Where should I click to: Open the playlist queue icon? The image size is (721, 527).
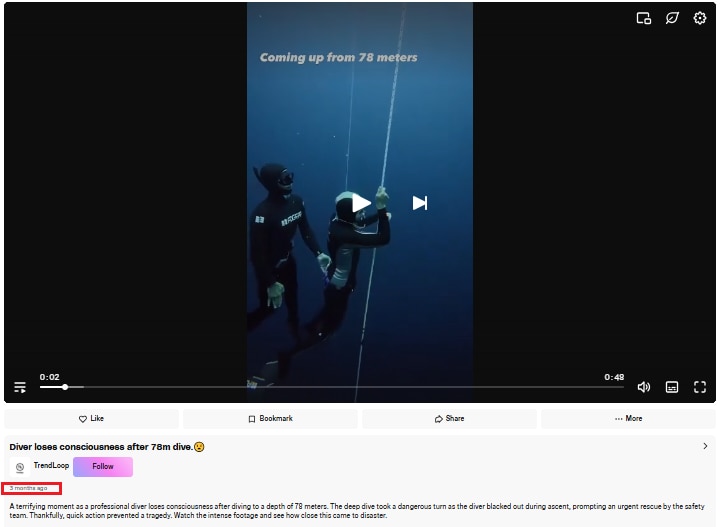(x=20, y=387)
